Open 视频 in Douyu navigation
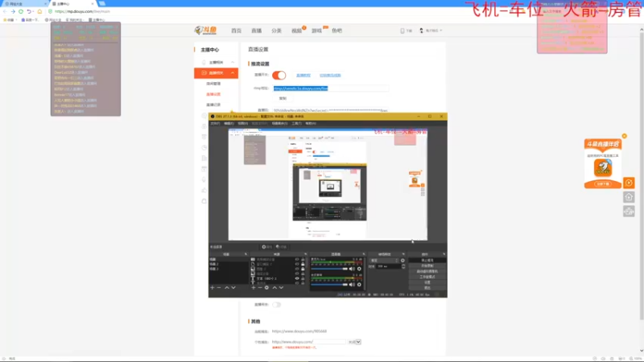This screenshot has height=362, width=644. point(296,31)
